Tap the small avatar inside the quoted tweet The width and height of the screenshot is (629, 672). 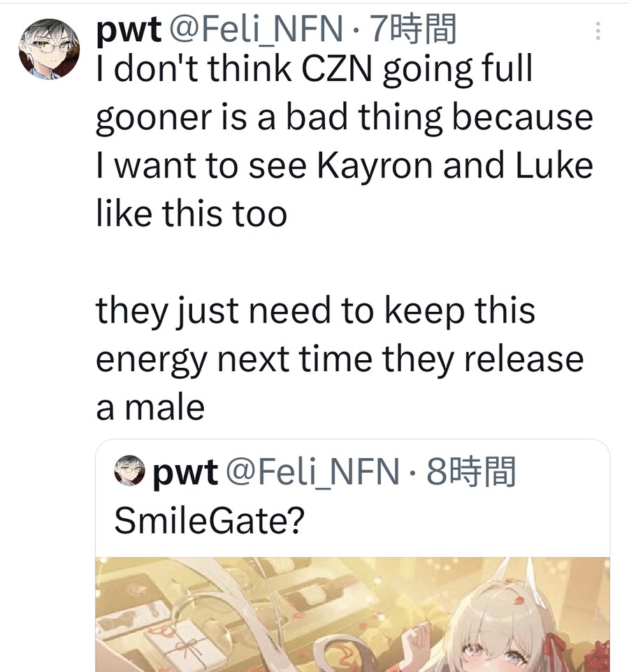[129, 470]
